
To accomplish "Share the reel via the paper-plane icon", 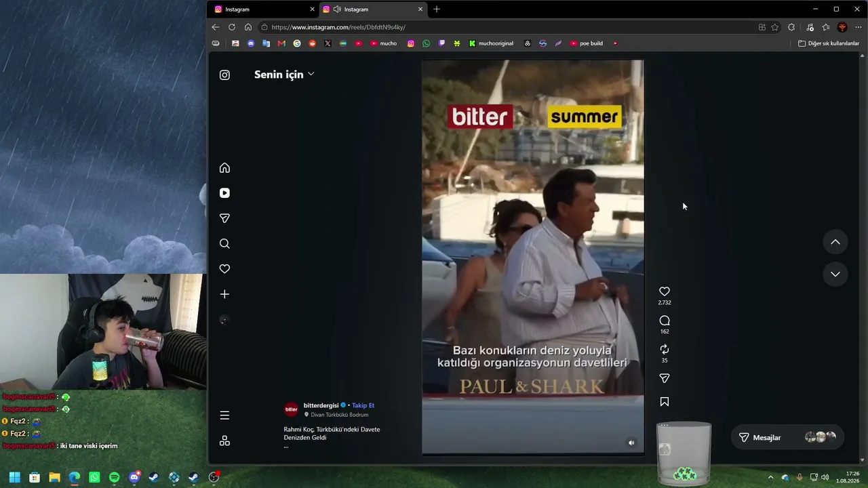I will pyautogui.click(x=665, y=378).
